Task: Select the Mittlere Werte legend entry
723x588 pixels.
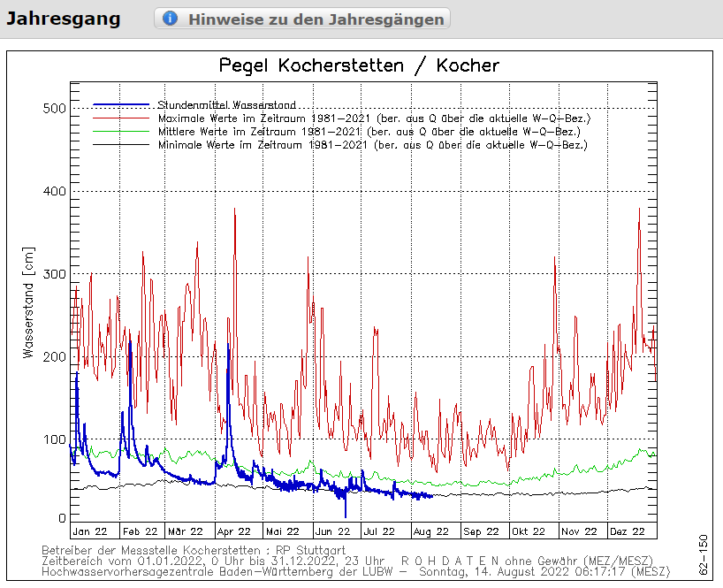Action: coord(369,131)
